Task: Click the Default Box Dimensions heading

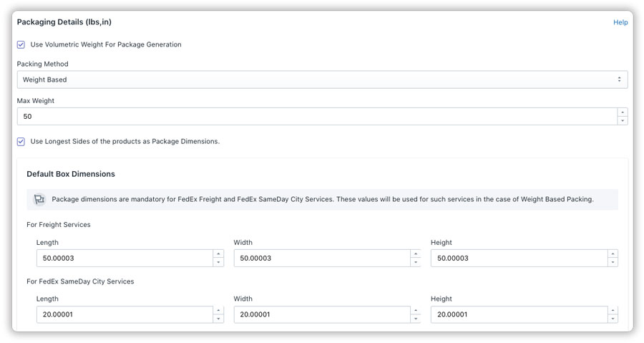Action: coord(71,174)
